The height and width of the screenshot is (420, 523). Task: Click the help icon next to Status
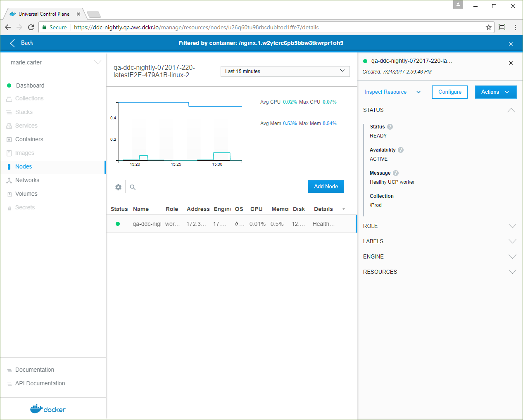click(x=390, y=127)
